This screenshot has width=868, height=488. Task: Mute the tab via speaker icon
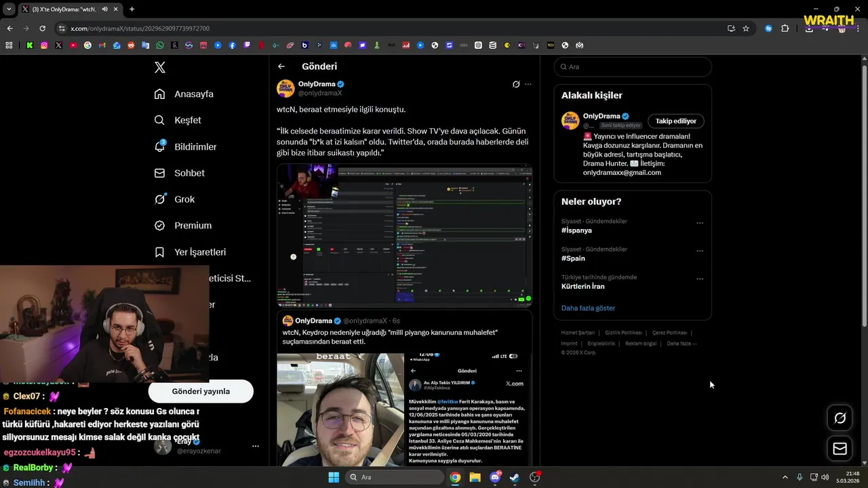pos(105,9)
